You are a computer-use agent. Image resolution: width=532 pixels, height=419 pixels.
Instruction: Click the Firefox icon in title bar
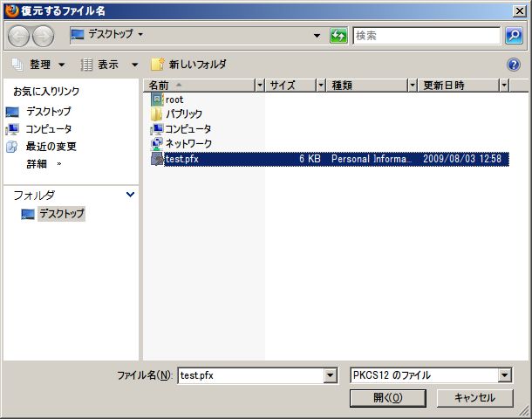(11, 10)
